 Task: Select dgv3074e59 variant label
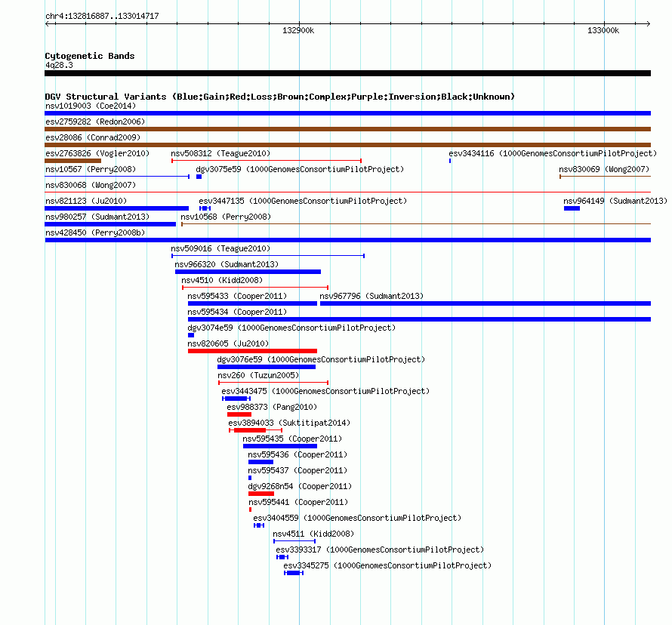click(x=291, y=328)
